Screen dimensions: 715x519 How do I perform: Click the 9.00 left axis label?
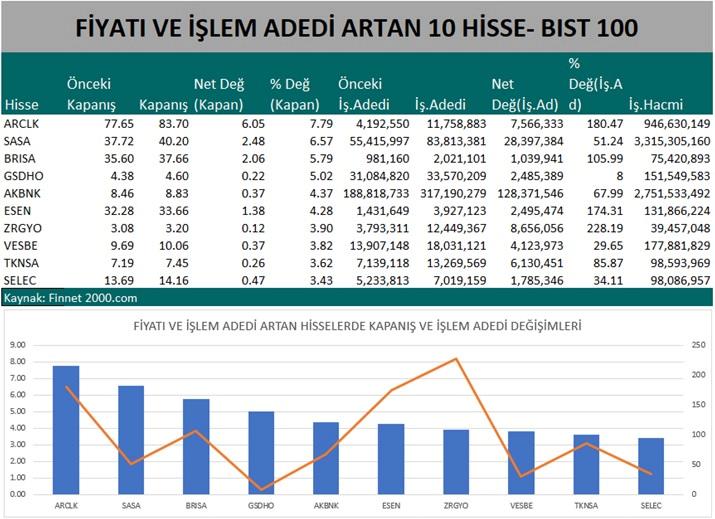click(17, 345)
